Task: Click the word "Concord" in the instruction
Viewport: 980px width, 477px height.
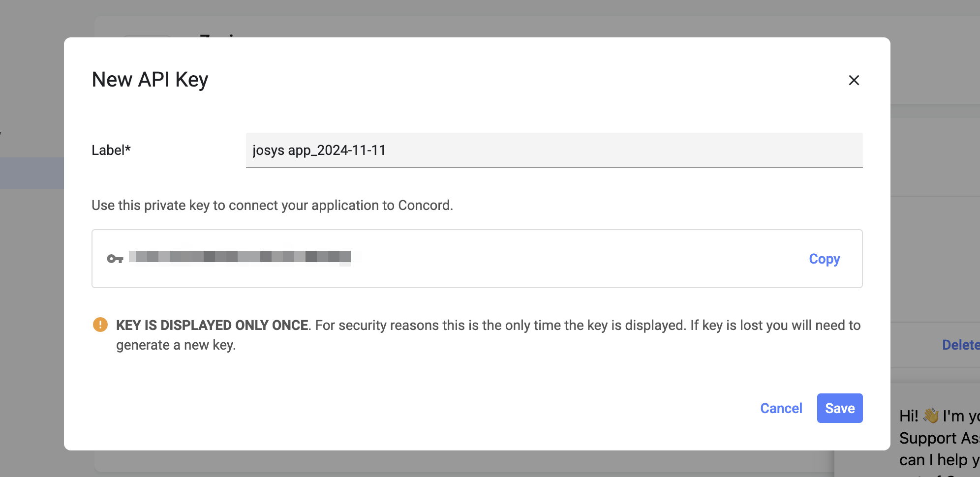Action: pos(424,205)
